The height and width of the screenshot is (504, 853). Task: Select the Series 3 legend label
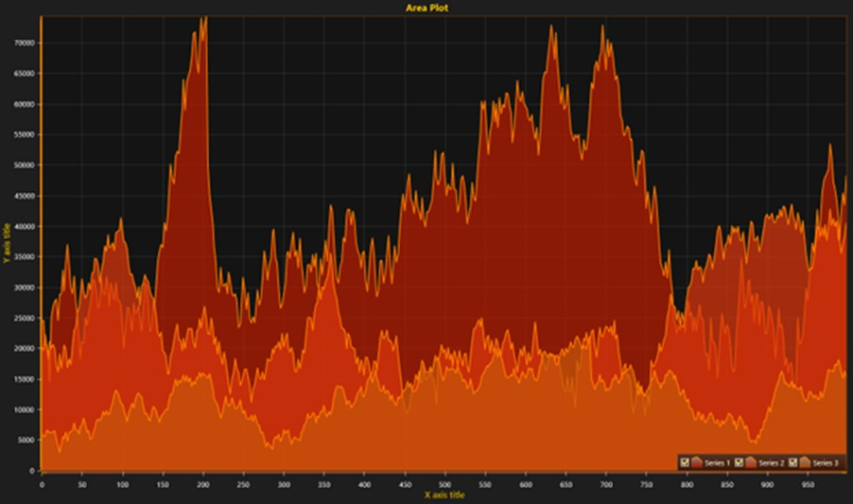(826, 463)
